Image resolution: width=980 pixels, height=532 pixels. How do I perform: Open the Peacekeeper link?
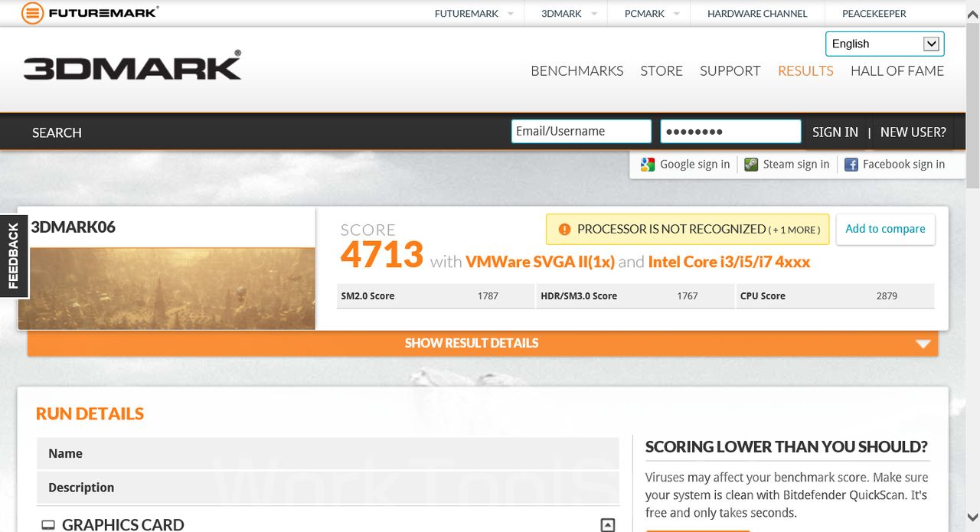tap(874, 14)
